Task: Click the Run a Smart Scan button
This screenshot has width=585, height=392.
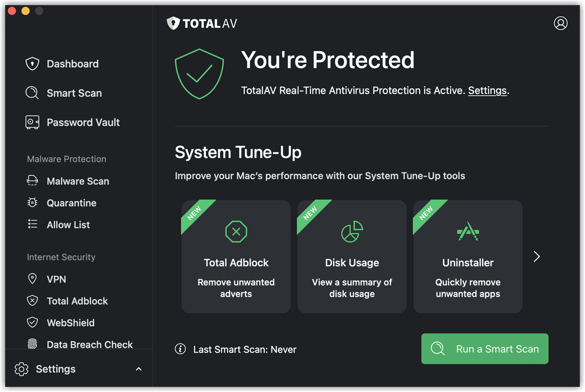Action: [485, 349]
